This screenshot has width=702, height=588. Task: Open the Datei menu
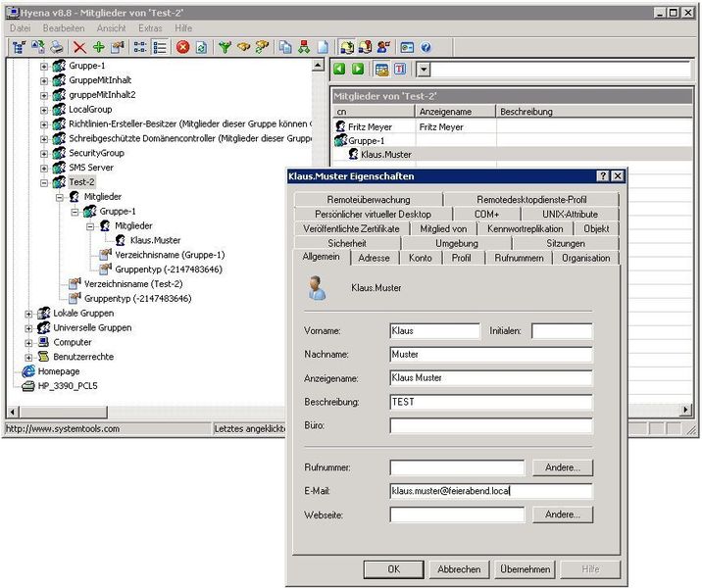point(21,28)
